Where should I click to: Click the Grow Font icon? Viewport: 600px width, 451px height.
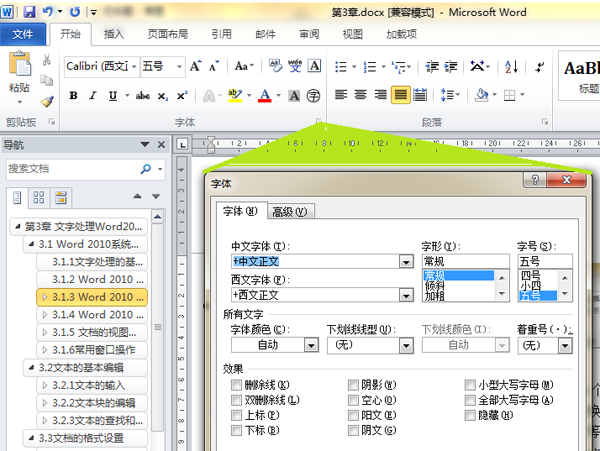click(x=196, y=66)
